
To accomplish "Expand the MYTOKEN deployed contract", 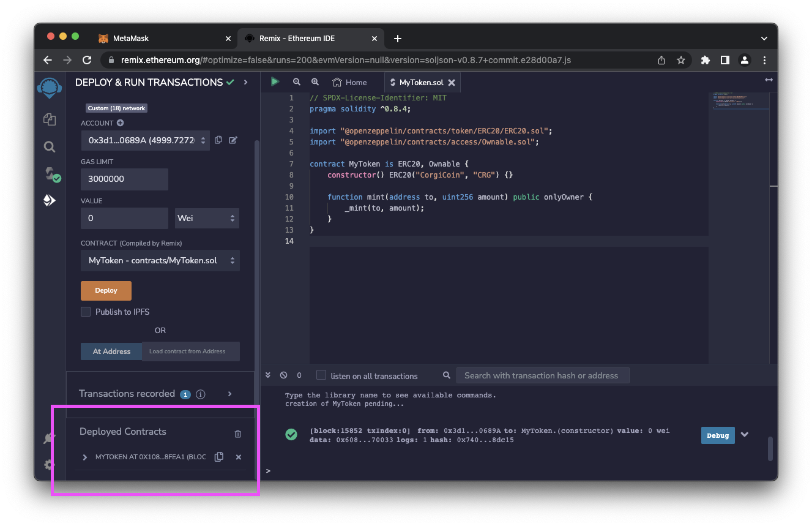I will [85, 457].
